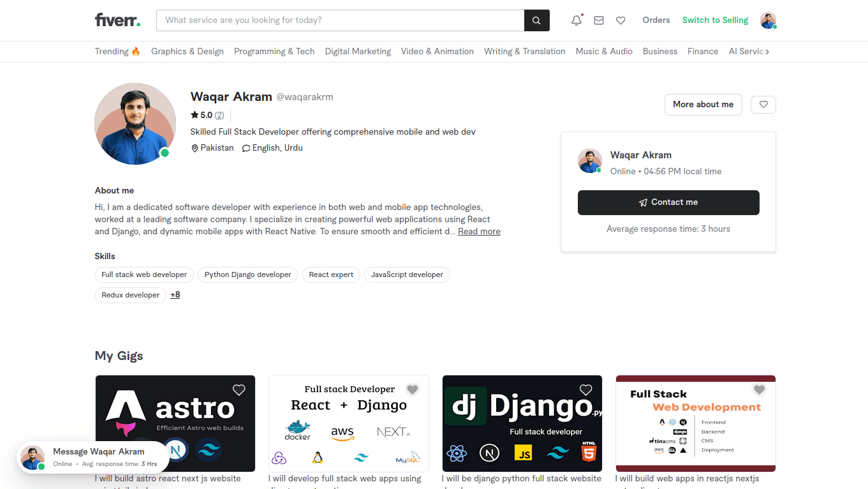
Task: Click the paper plane icon inside Contact me
Action: click(642, 202)
